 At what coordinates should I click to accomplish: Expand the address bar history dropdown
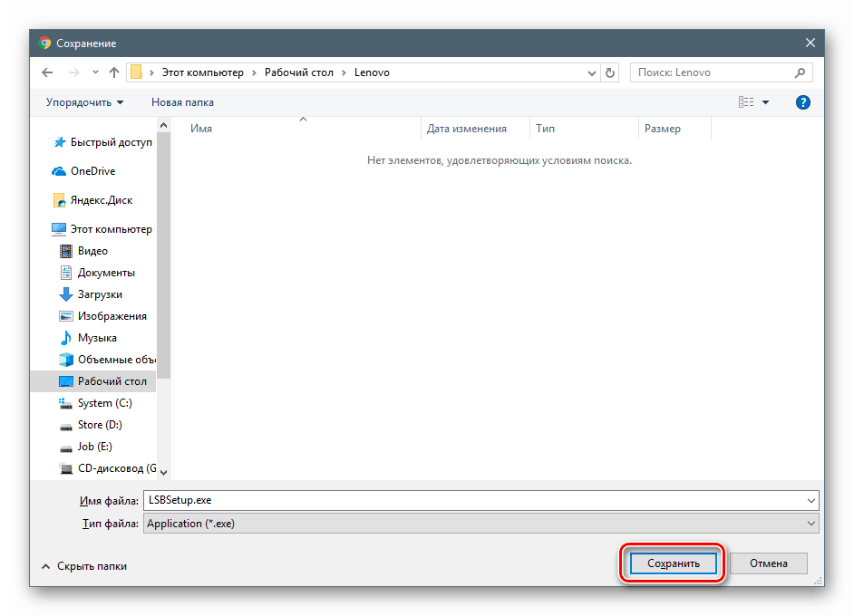coord(591,72)
